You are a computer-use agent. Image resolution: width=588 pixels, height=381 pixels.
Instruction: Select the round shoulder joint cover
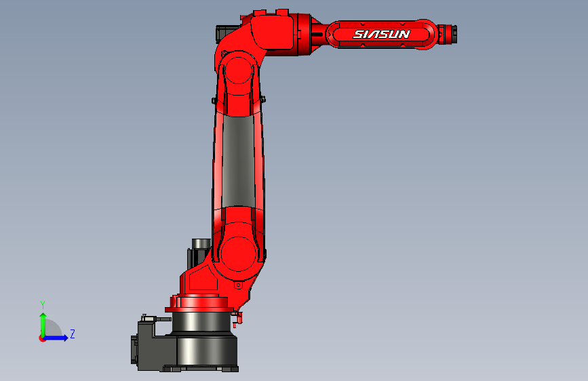click(x=239, y=254)
